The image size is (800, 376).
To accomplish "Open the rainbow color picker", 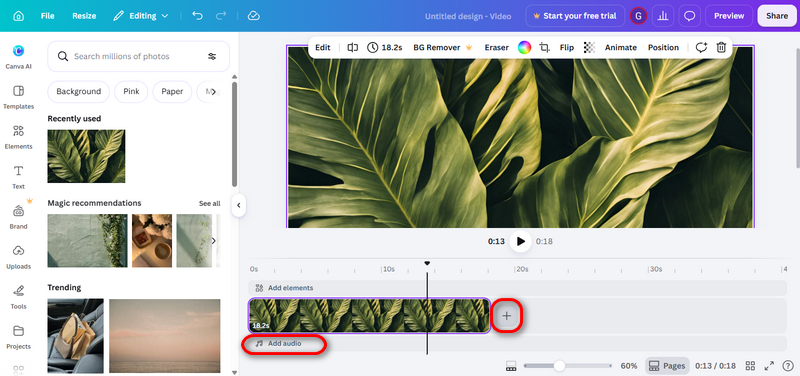I will click(524, 47).
